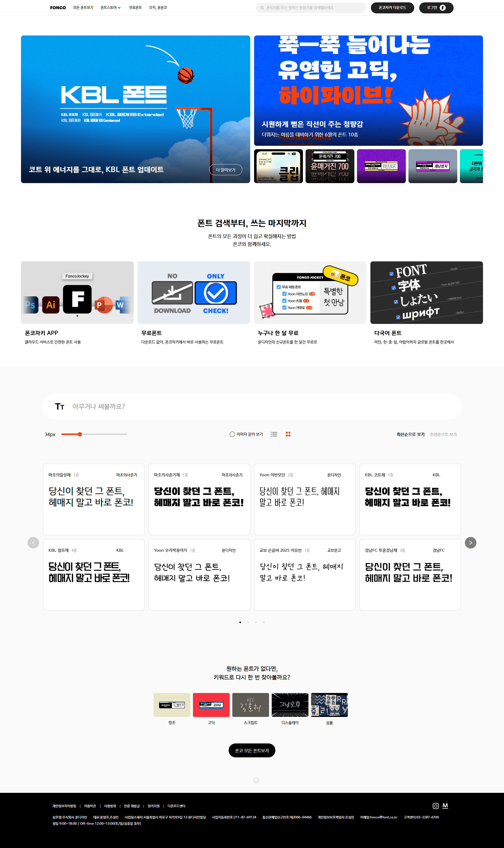Click the font size slider handle

pos(80,434)
